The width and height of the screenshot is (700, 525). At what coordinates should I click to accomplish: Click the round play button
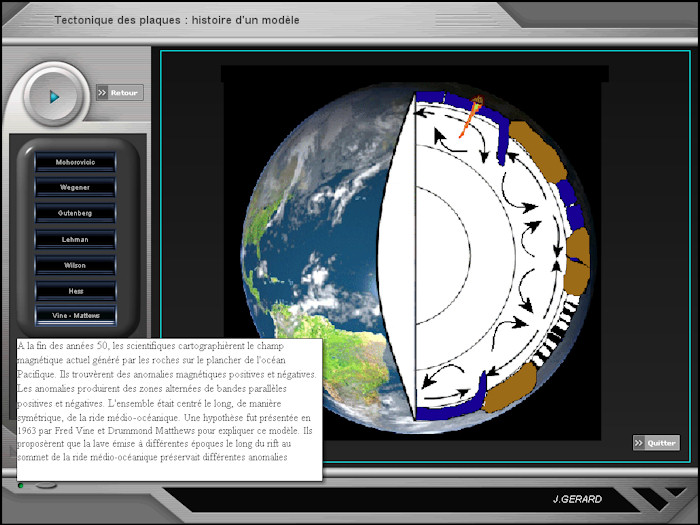54,96
